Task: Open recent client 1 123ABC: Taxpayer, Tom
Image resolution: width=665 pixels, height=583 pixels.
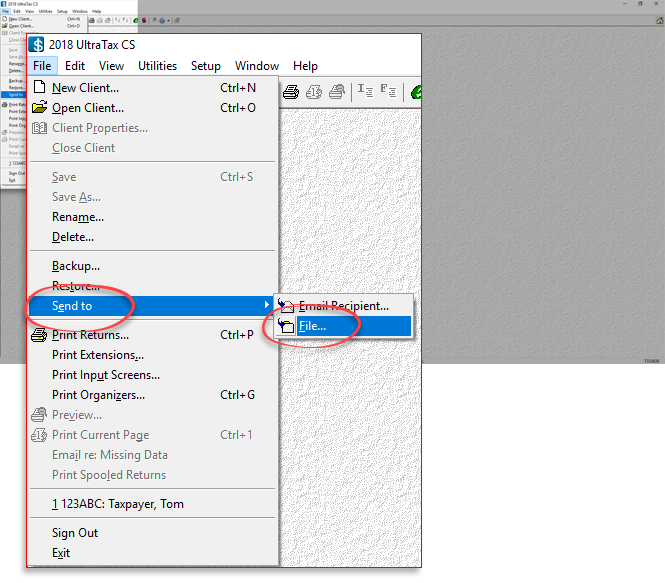Action: click(x=153, y=504)
